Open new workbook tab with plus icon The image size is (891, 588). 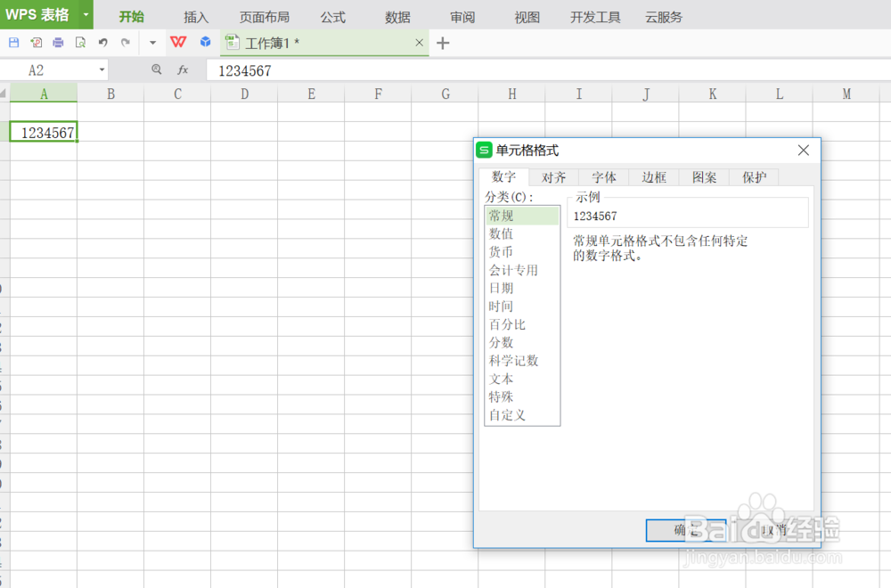pos(443,43)
